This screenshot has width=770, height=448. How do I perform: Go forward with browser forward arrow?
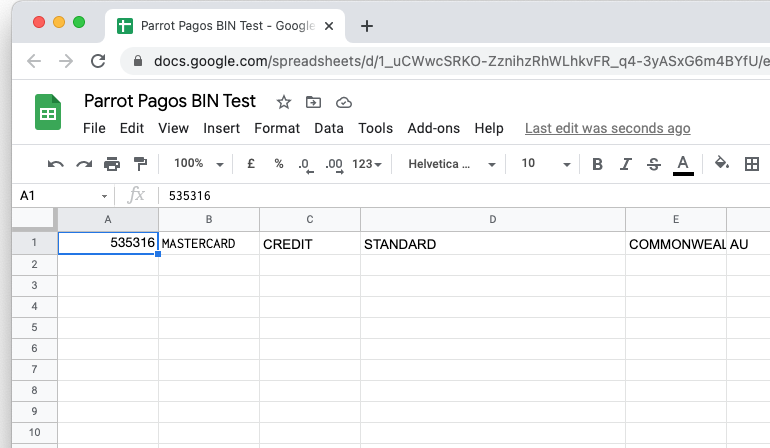tap(66, 61)
